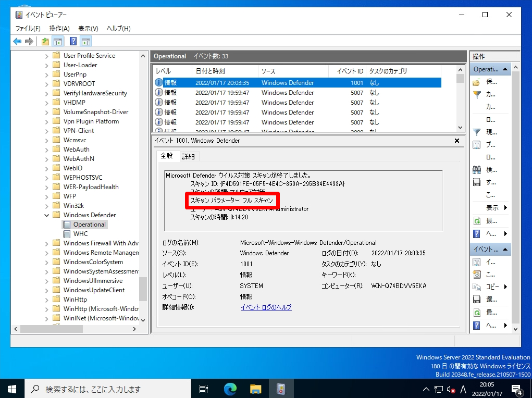Open File Explorer from the taskbar
This screenshot has width=532, height=398.
click(x=255, y=389)
